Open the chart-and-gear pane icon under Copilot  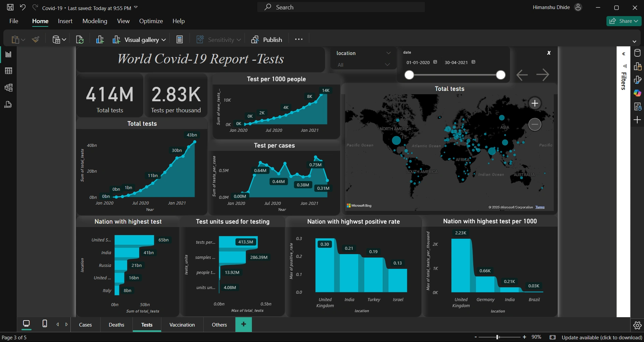[x=637, y=107]
